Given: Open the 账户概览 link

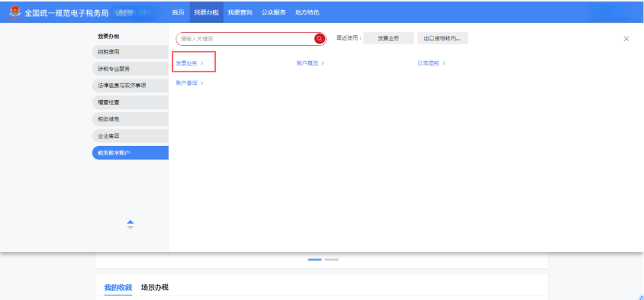Looking at the screenshot, I should (x=309, y=63).
